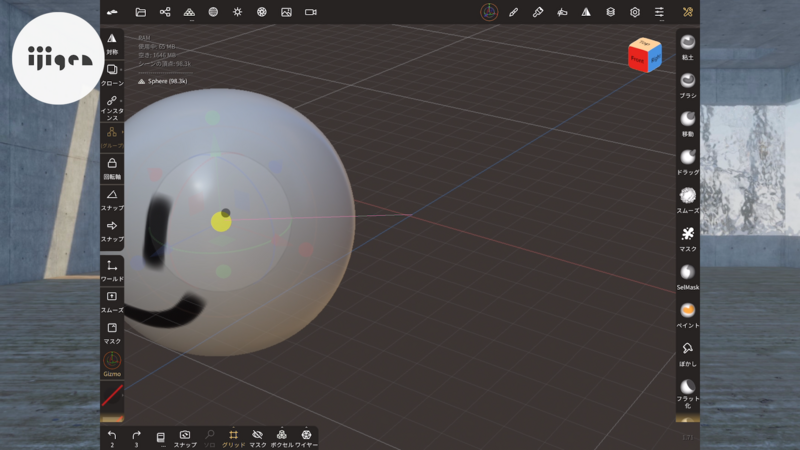Select the ぼかし smudge tool
The height and width of the screenshot is (450, 800).
click(688, 354)
